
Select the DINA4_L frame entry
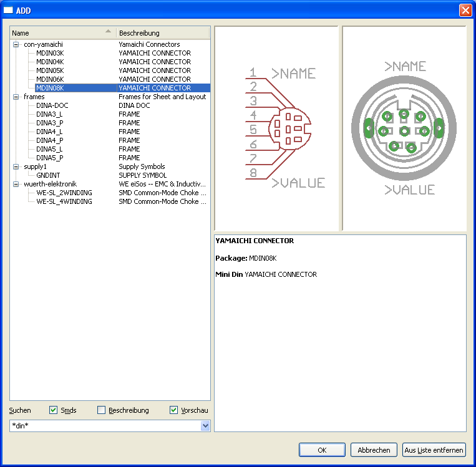pyautogui.click(x=49, y=132)
